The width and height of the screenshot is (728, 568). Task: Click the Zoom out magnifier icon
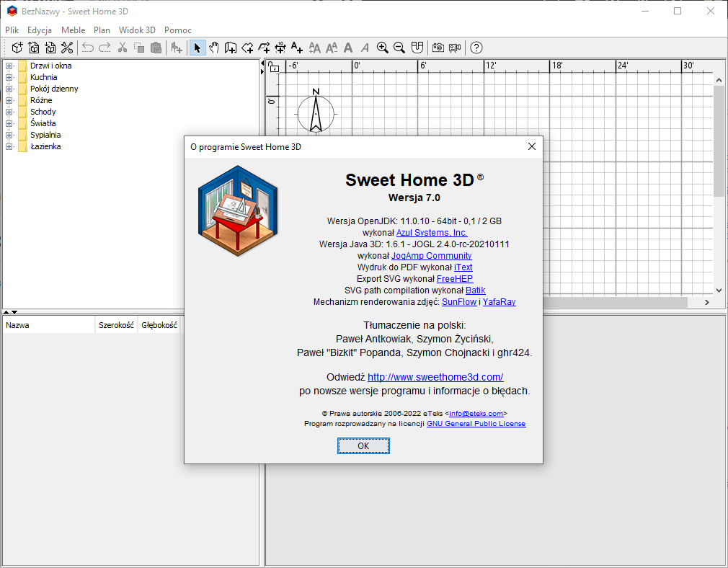click(399, 48)
